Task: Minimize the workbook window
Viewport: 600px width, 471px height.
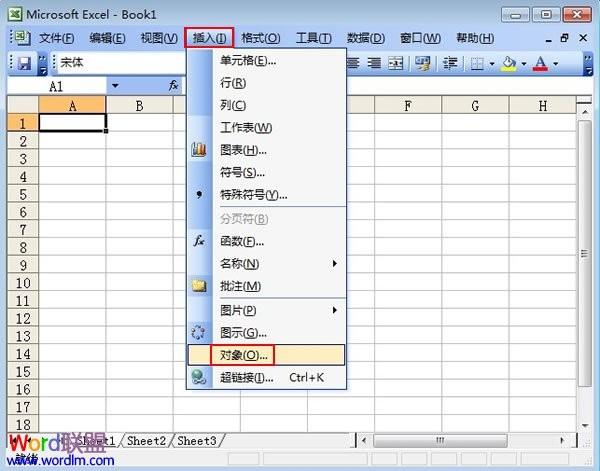Action: (x=548, y=39)
